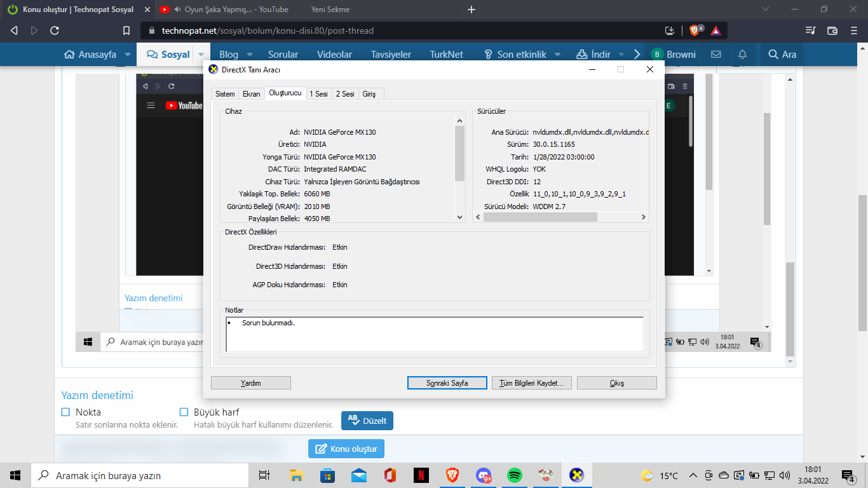This screenshot has height=488, width=868.
Task: Show more nav items with right chevron
Action: coord(637,55)
